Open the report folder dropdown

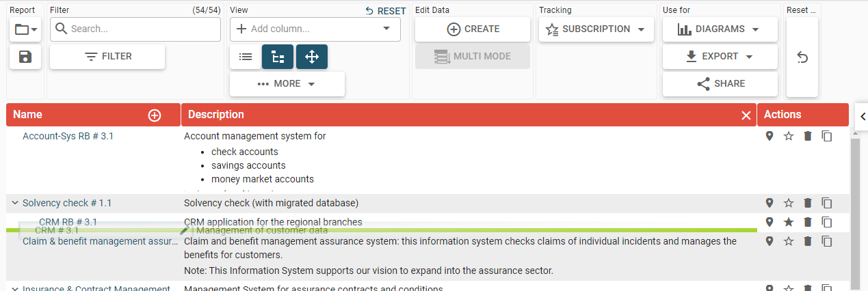25,29
